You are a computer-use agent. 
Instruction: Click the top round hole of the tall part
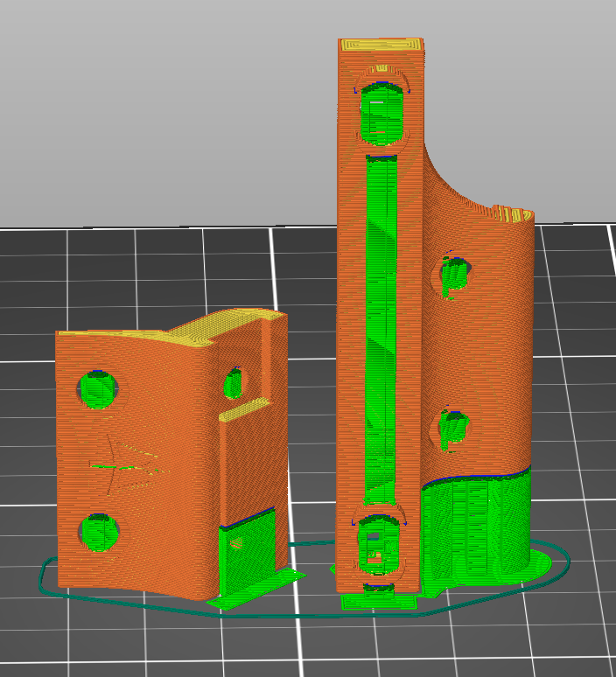tap(382, 111)
